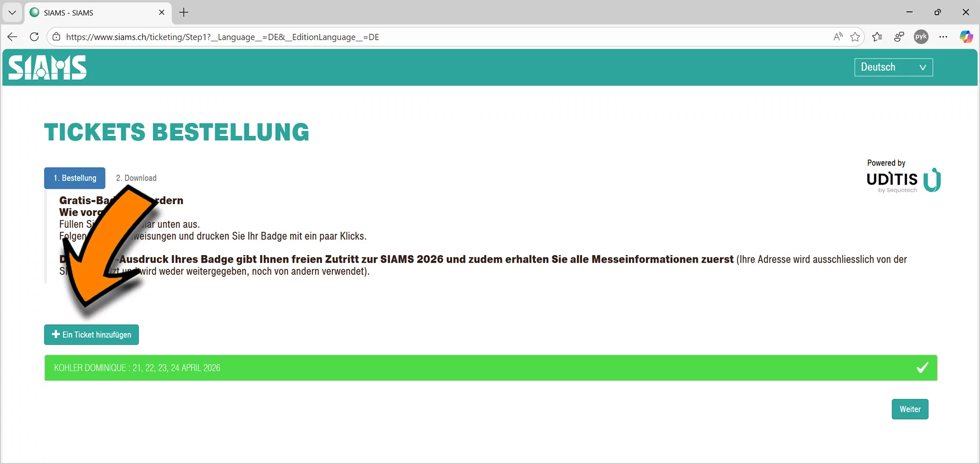Screen dimensions: 980x464
Task: Open browser Settings and more menu
Action: click(943, 37)
